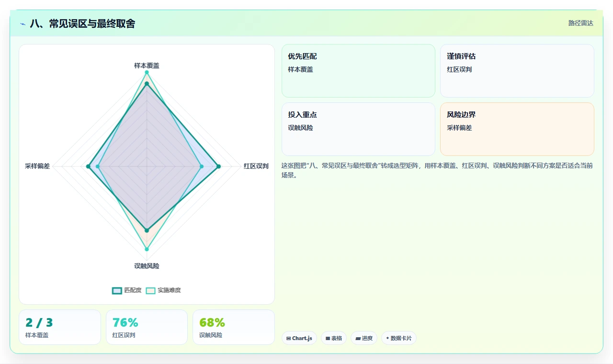Click the 红区误判 label under 76%
This screenshot has width=613, height=364.
pyautogui.click(x=124, y=335)
